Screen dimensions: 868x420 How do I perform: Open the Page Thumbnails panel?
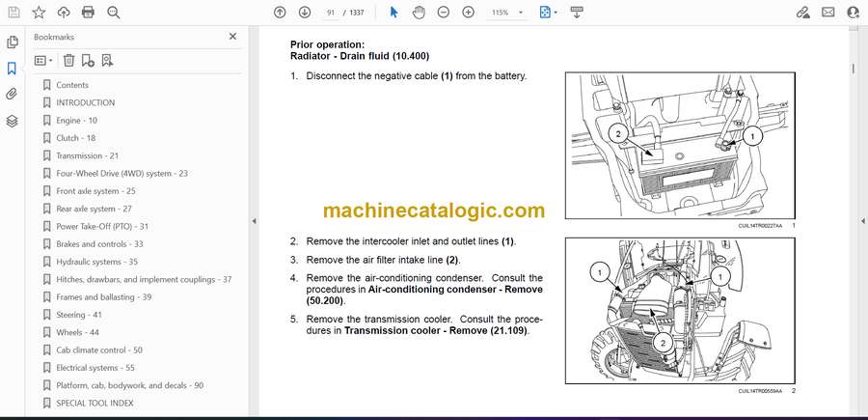pos(13,42)
